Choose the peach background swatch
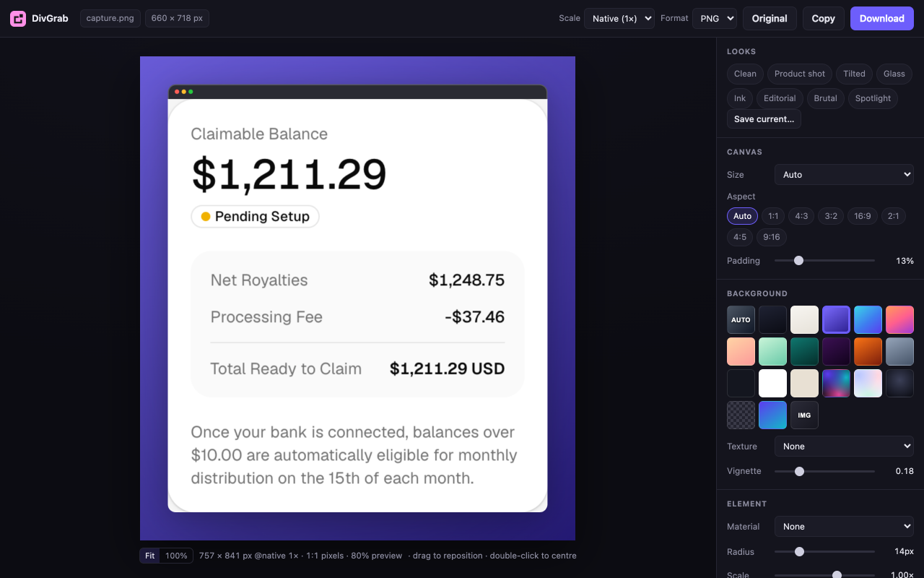 (741, 352)
